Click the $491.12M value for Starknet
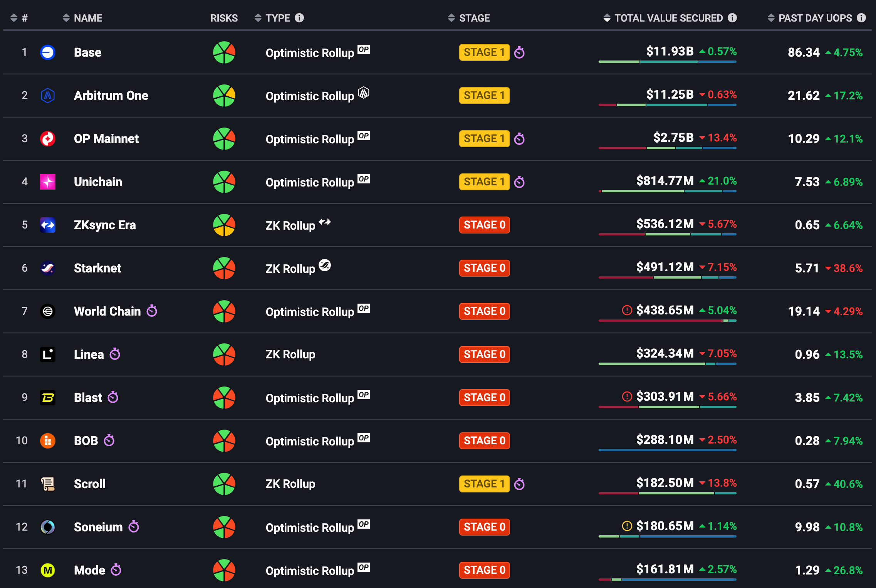 tap(665, 267)
